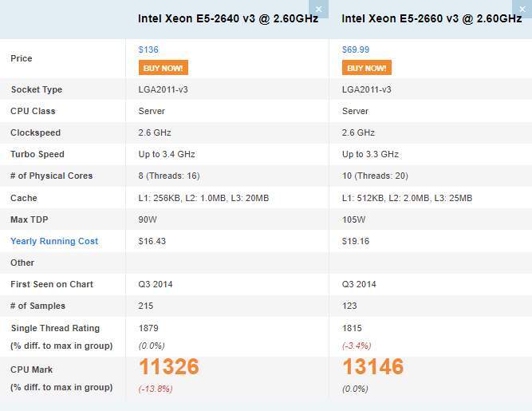Click the Price row label
This screenshot has height=411, width=532.
pyautogui.click(x=22, y=58)
